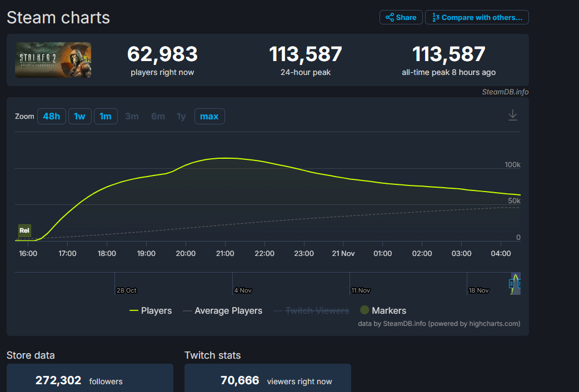
Task: Click the 21:00 x-axis label
Action: [x=225, y=254]
